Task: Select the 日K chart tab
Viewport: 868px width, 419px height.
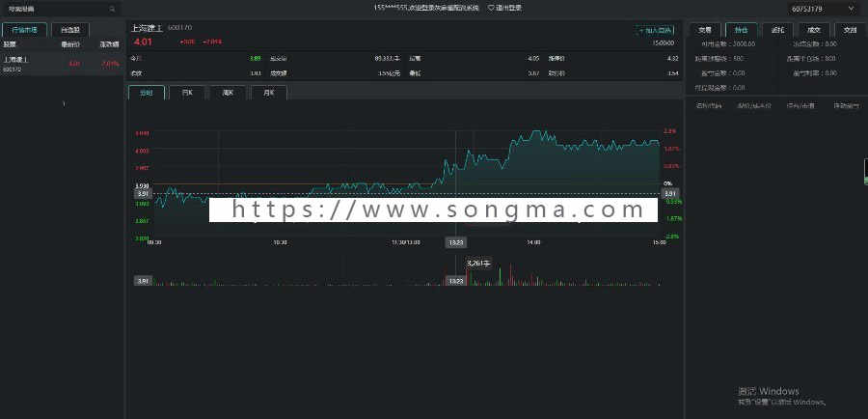Action: [187, 93]
